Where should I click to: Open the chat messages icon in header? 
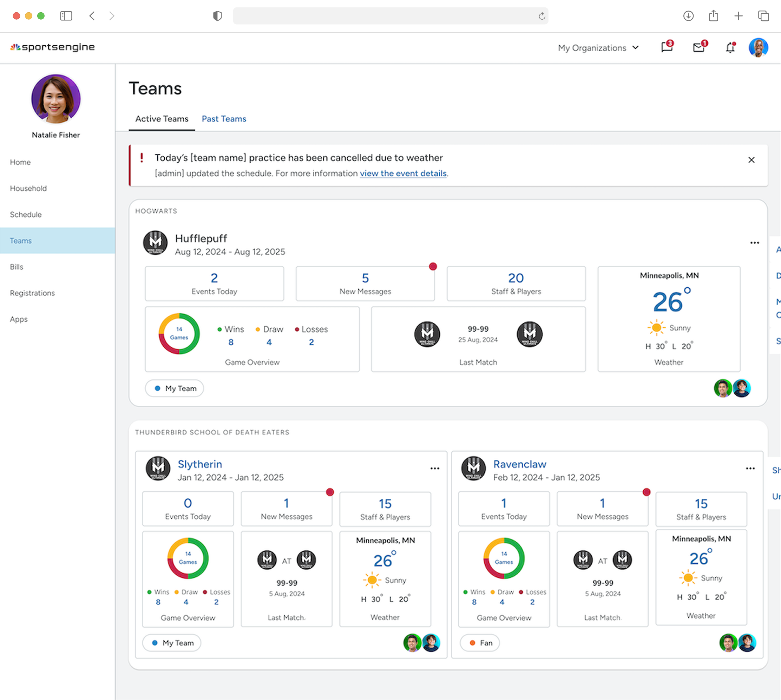click(667, 47)
